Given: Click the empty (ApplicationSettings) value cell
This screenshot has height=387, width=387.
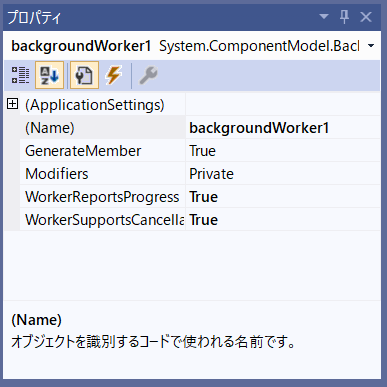Looking at the screenshot, I should click(x=283, y=105).
